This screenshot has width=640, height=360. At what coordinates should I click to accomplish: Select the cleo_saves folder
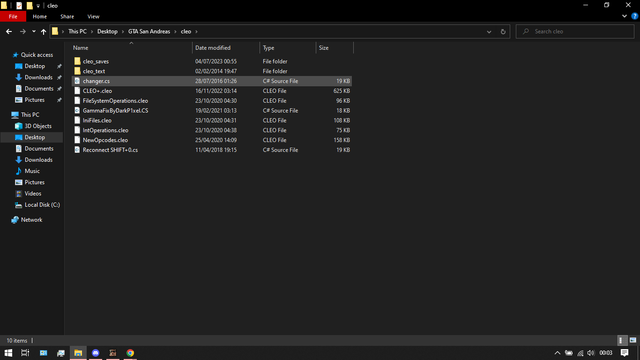211,61
